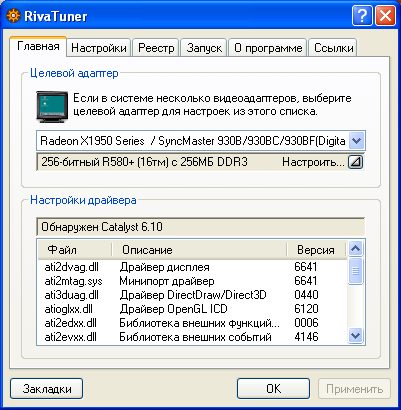Open the Реестр tab
This screenshot has width=401, height=410.
point(156,48)
